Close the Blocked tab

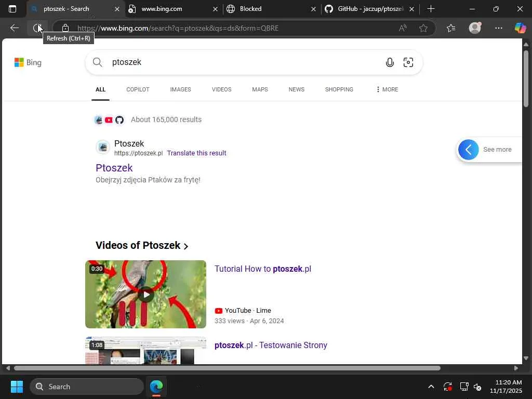click(313, 9)
